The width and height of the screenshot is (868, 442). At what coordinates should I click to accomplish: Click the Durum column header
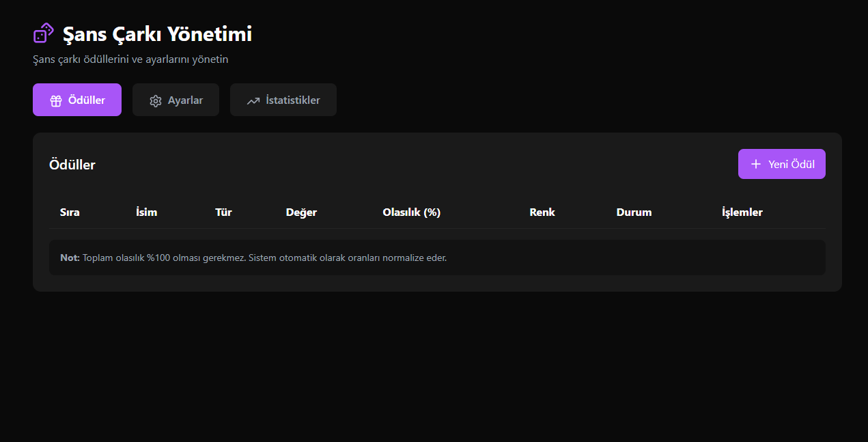(634, 212)
